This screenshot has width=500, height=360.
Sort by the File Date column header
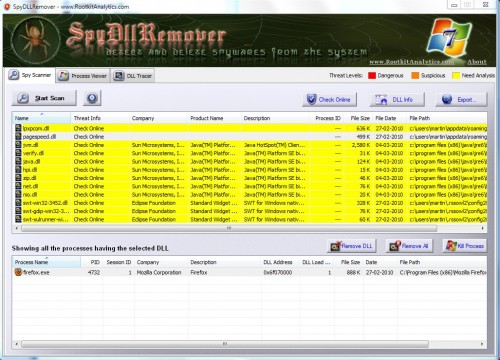point(390,118)
